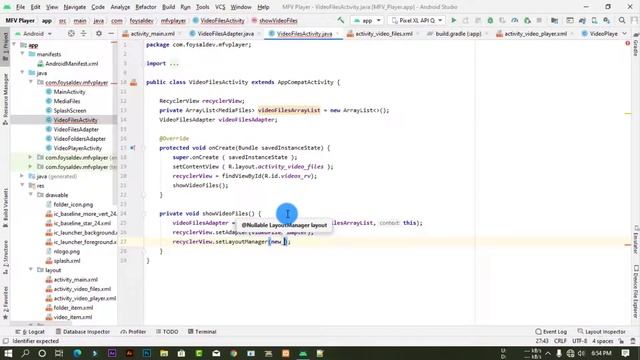Image resolution: width=640 pixels, height=360 pixels.
Task: Click the stop square icon in toolbar
Action: click(x=539, y=20)
